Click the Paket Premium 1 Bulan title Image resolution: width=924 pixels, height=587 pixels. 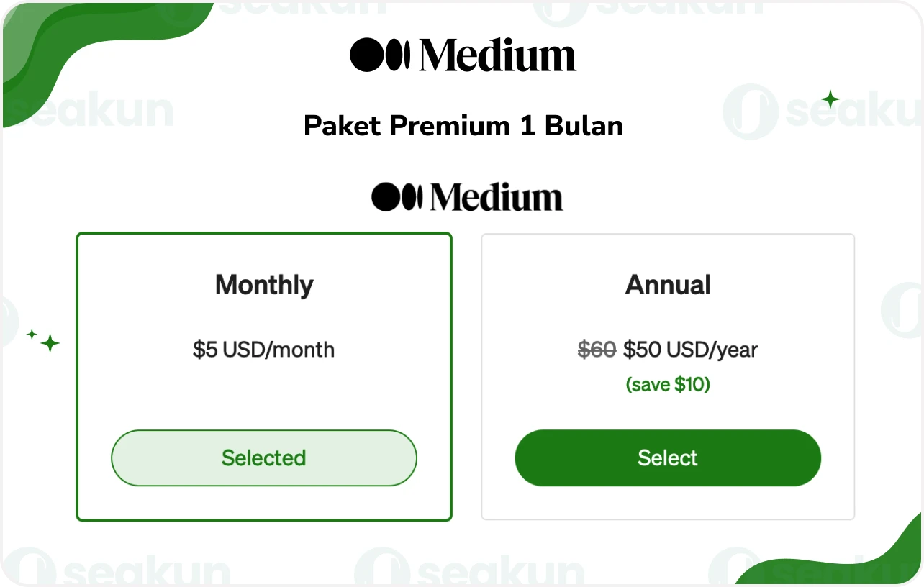point(463,126)
